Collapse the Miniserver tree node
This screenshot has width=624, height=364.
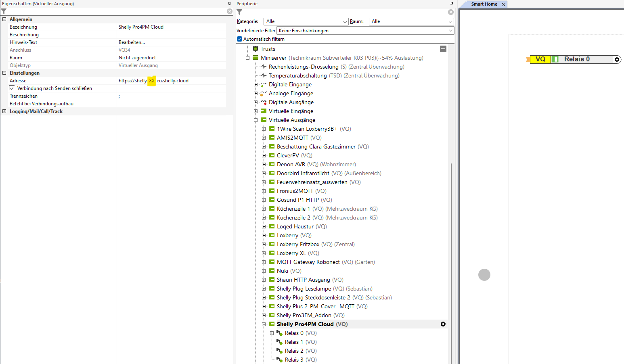pyautogui.click(x=248, y=58)
